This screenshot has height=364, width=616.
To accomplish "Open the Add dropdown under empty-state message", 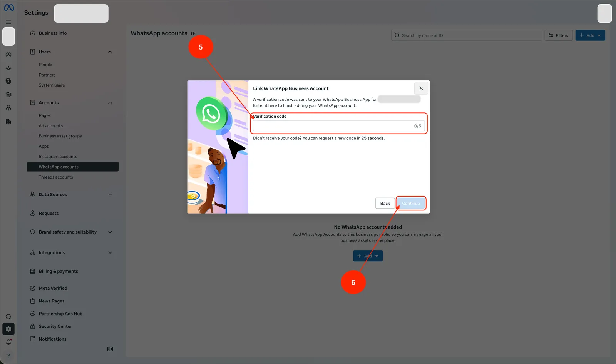I will pos(368,256).
